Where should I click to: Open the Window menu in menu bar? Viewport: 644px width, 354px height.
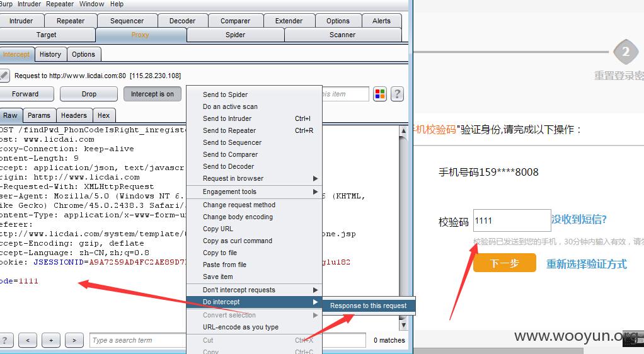coord(91,4)
